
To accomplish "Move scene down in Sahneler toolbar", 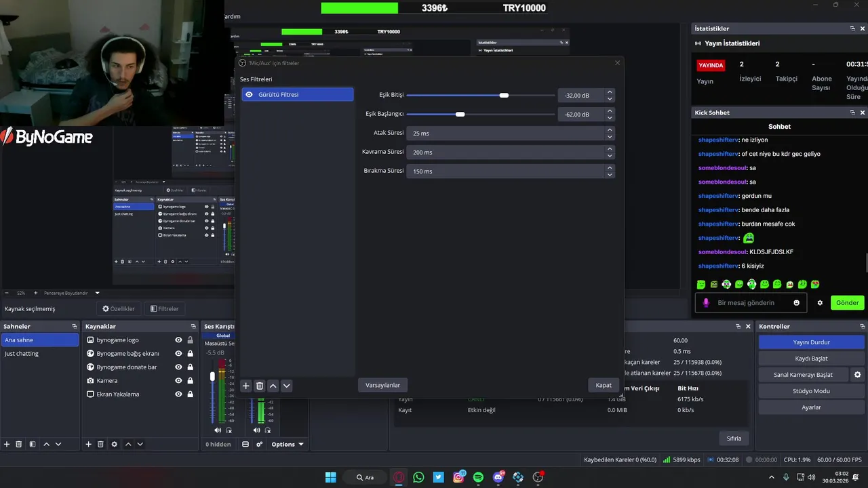I will 58,445.
